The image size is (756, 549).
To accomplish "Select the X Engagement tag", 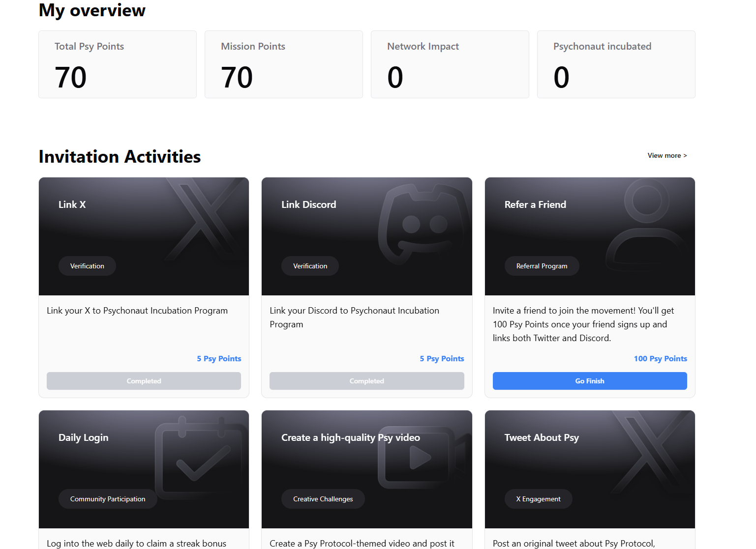I will (x=538, y=499).
